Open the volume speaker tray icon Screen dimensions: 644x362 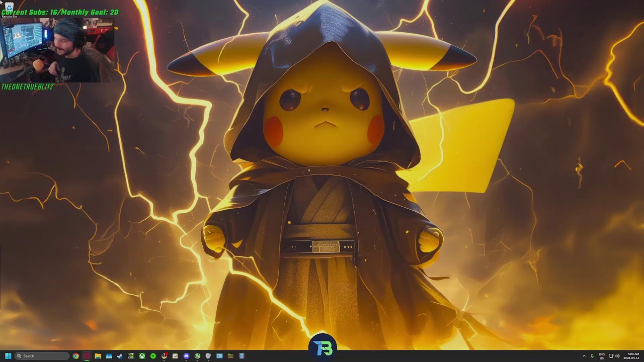click(617, 356)
